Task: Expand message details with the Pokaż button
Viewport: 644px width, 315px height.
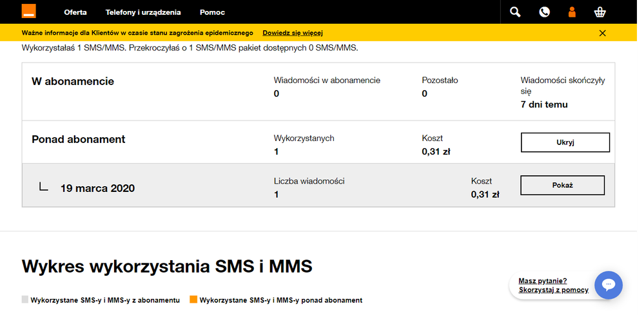Action: (562, 185)
